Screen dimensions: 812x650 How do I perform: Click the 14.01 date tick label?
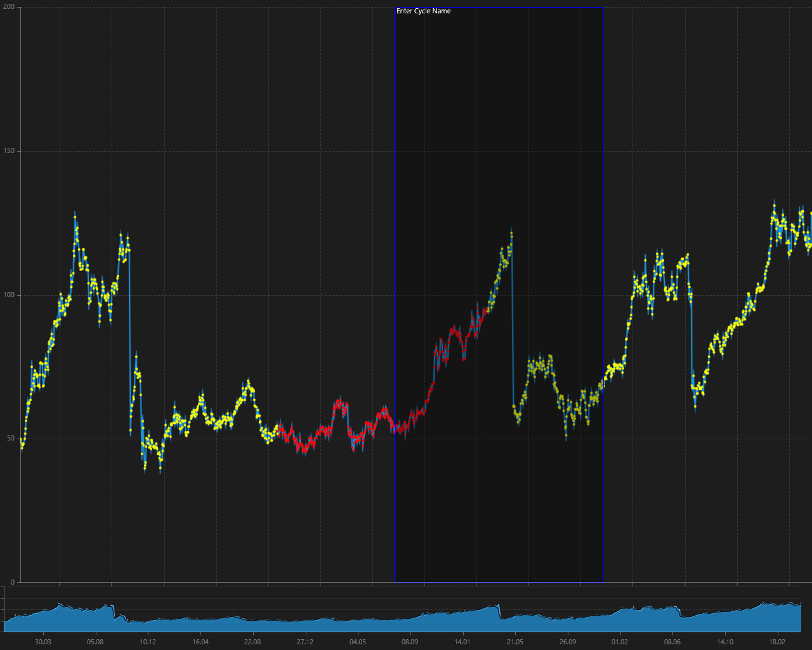coord(462,642)
